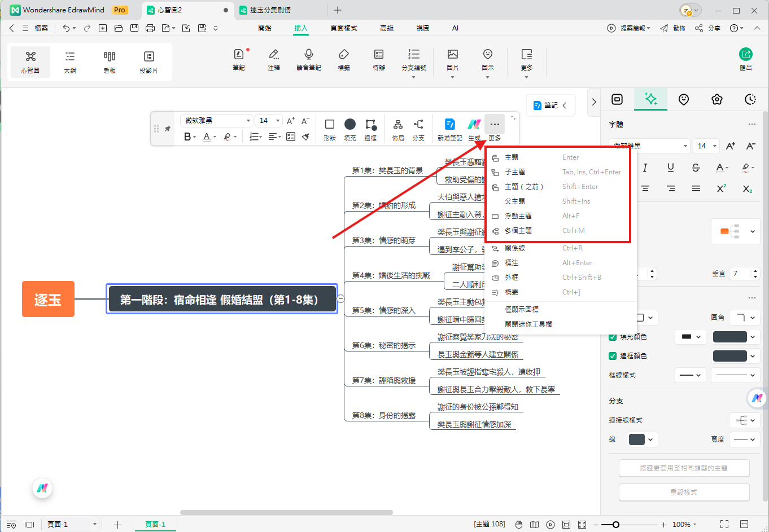Switch to the 頁面樣式 ribbon tab

[343, 28]
